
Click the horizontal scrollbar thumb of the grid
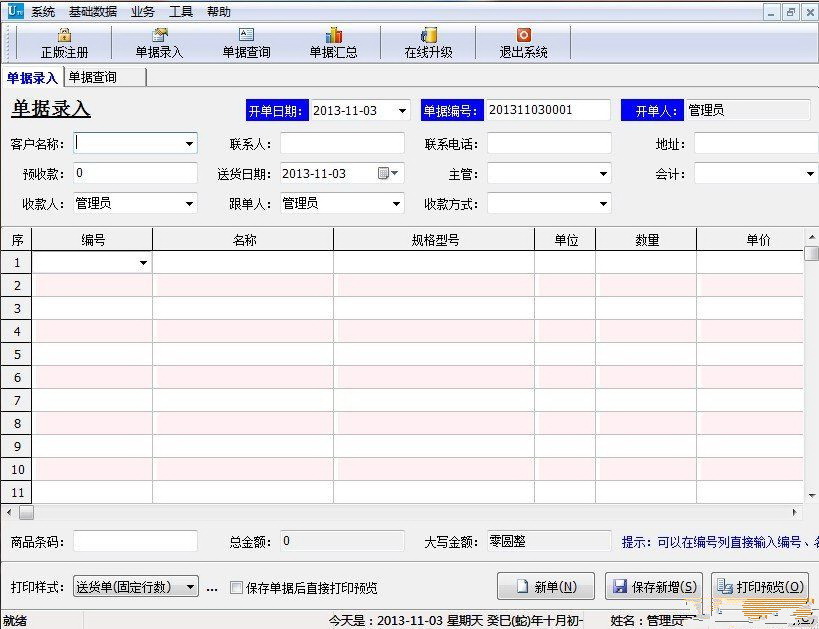click(x=27, y=512)
